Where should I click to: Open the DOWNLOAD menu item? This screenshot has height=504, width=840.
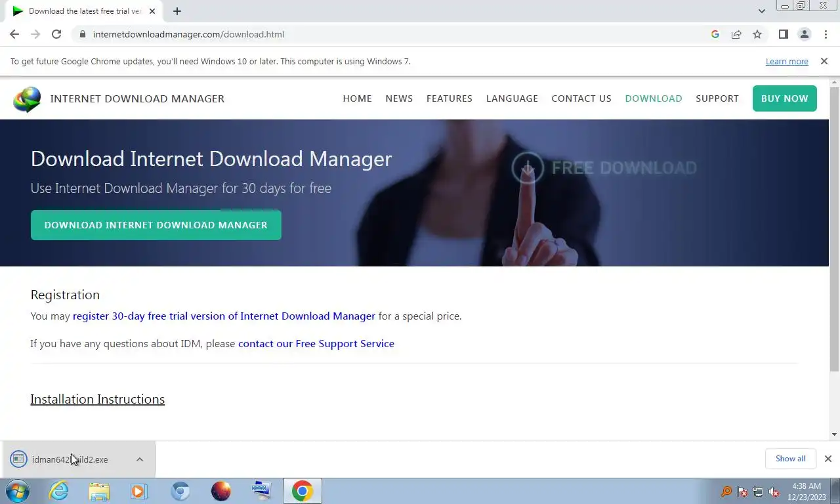point(654,98)
